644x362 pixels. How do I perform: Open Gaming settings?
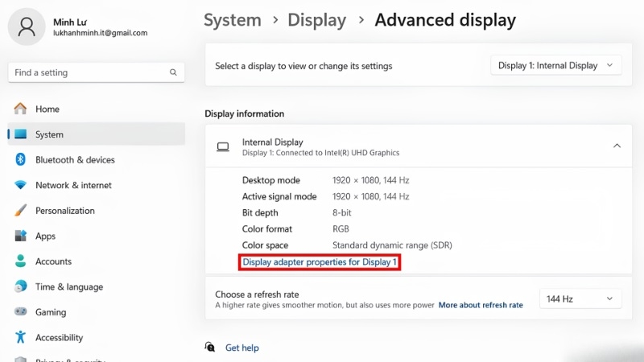(96, 312)
